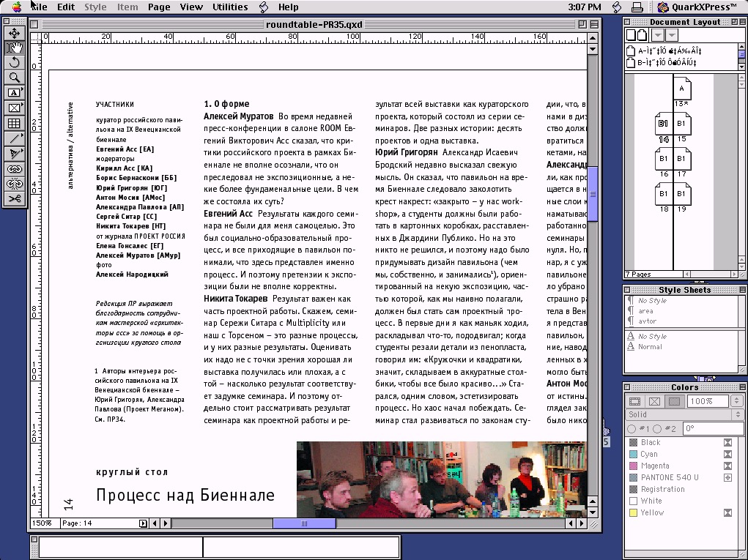This screenshot has height=560, width=748.
Task: Click document vertical scroll-down arrow
Action: pos(593,513)
